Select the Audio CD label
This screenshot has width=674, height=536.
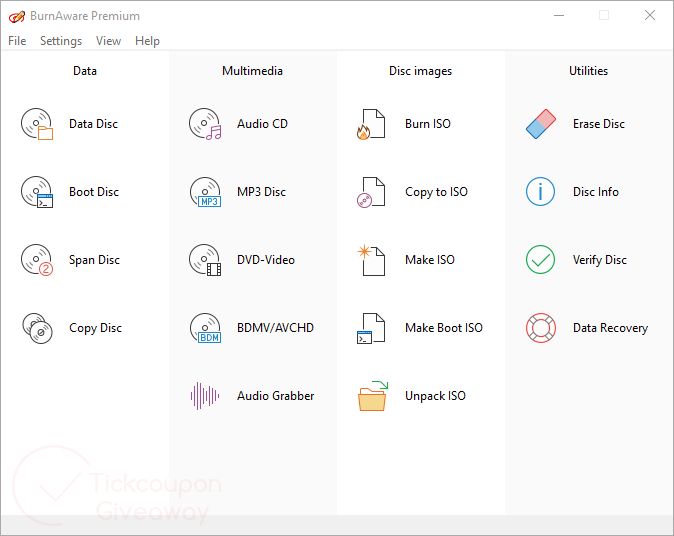click(x=263, y=124)
